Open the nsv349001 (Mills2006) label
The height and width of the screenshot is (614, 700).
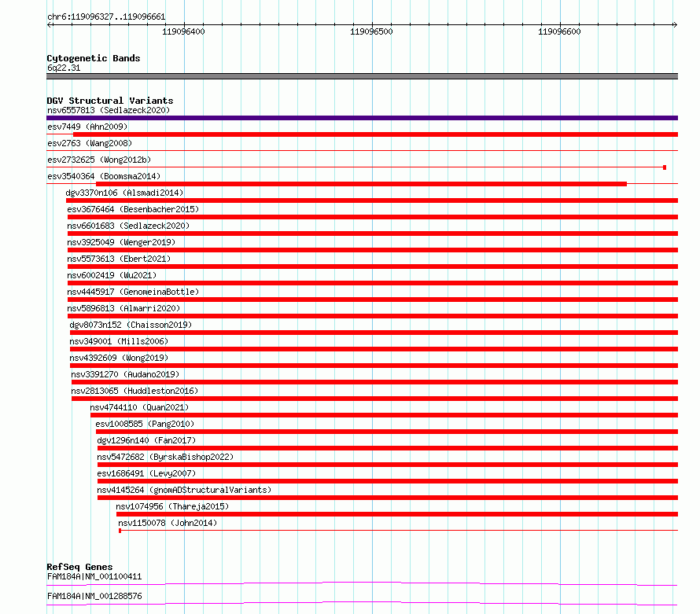pyautogui.click(x=119, y=341)
